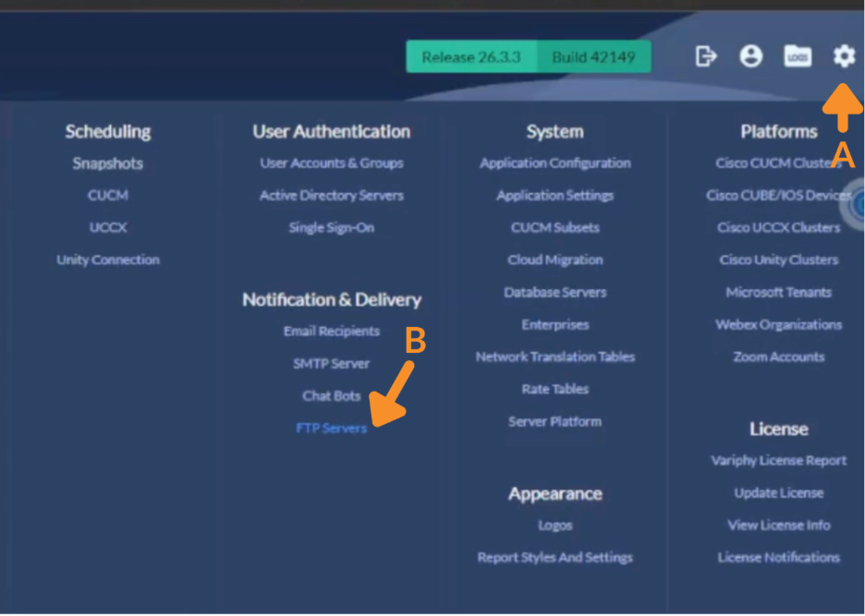Viewport: 865px width, 616px height.
Task: Go to User Accounts & Groups
Action: (331, 163)
